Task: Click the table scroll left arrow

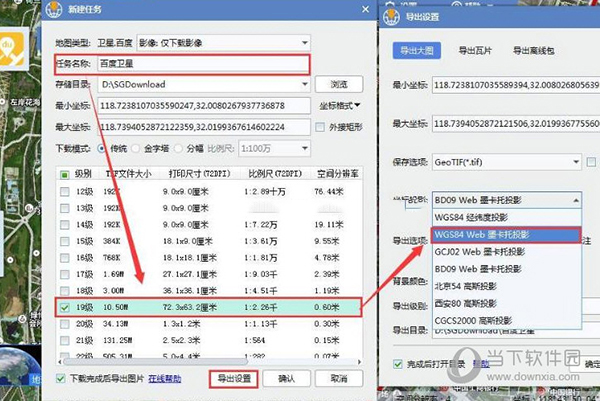Action: coord(60,362)
